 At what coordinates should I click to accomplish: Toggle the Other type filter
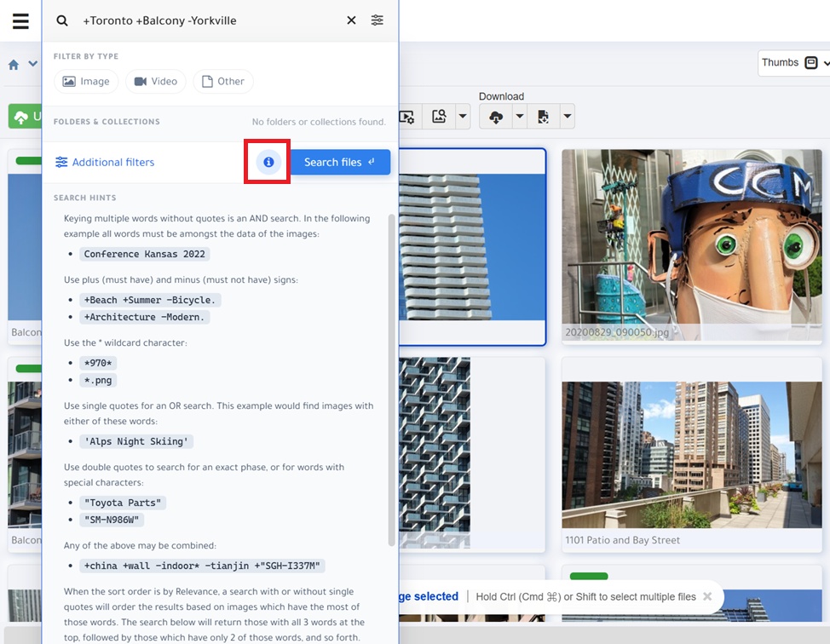222,82
